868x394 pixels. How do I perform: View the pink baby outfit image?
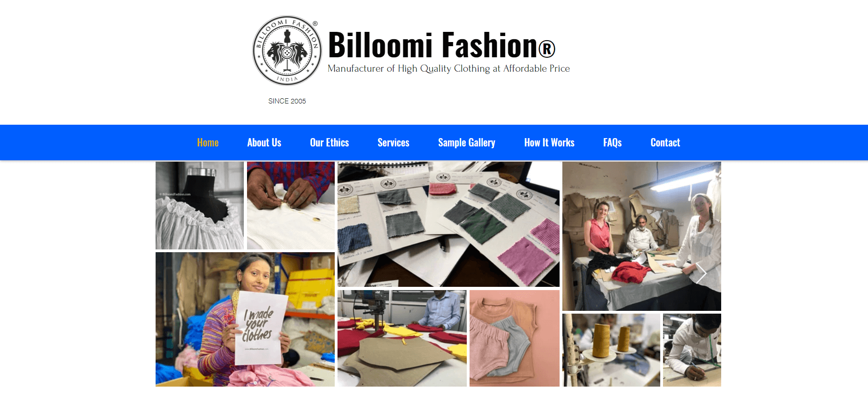pyautogui.click(x=514, y=338)
